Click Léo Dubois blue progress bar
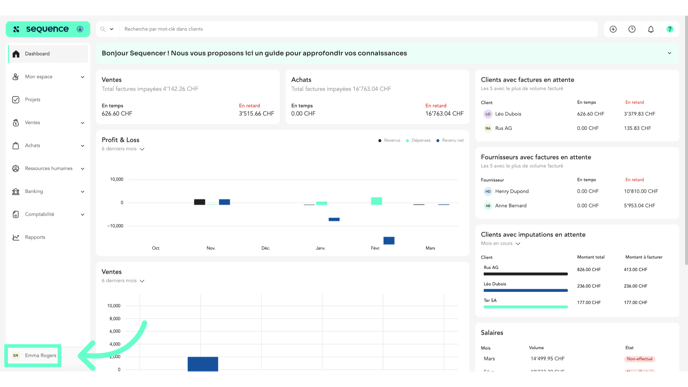 tap(526, 290)
